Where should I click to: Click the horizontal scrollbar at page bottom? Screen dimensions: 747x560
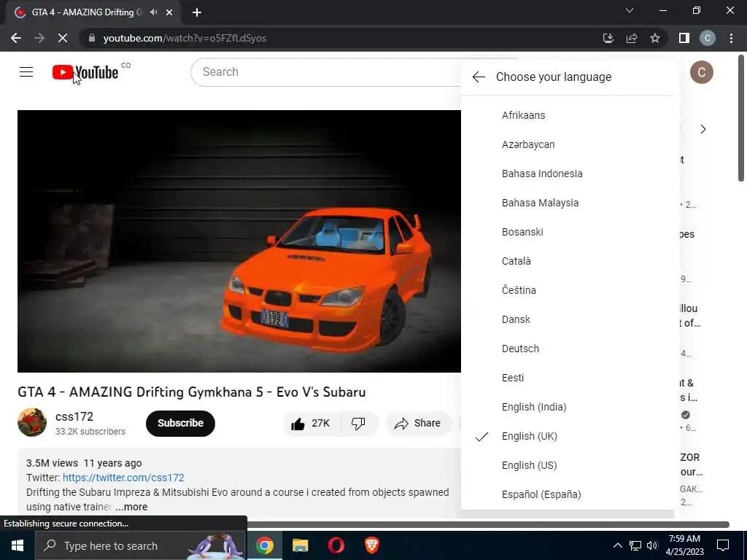click(x=488, y=524)
